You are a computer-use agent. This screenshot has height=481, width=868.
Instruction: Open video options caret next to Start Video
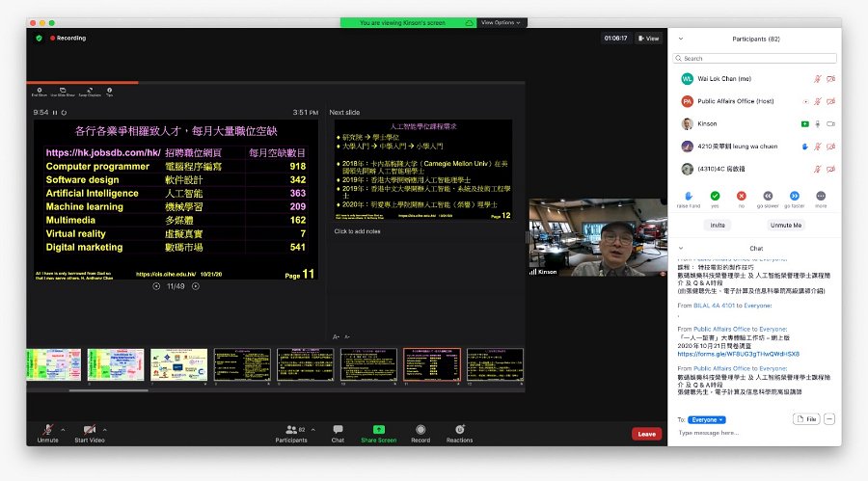pos(104,430)
